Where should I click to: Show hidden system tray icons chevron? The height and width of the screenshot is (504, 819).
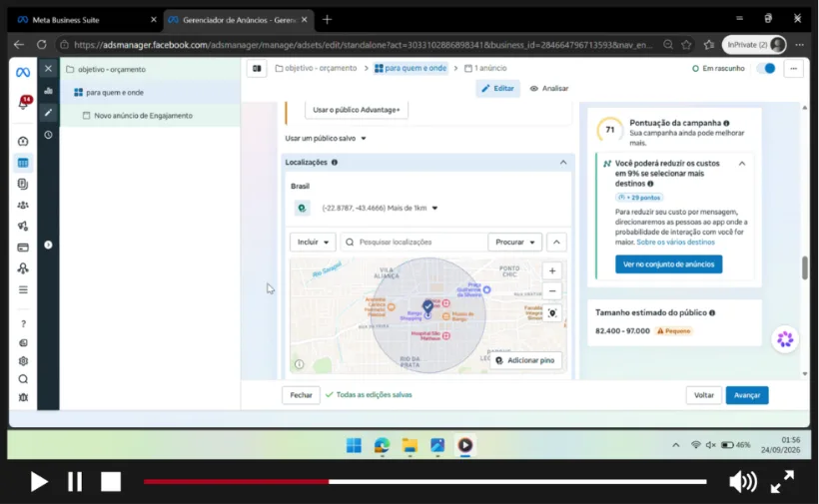tap(676, 445)
